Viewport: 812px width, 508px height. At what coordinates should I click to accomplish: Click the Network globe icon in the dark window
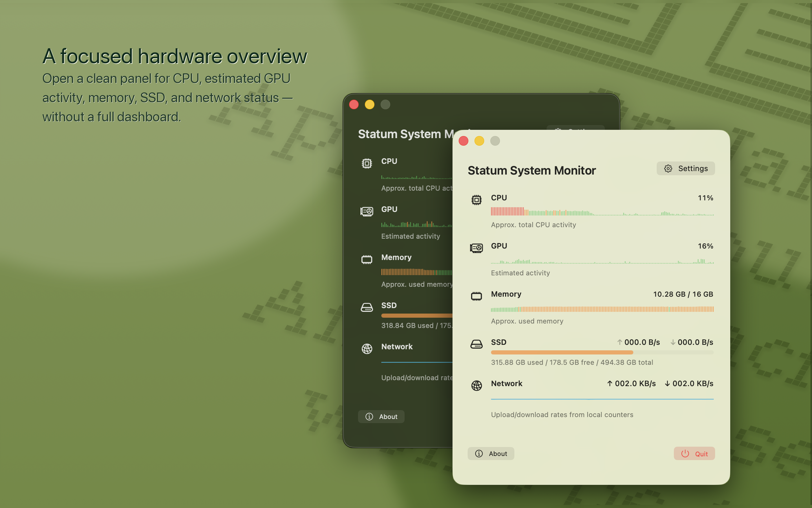click(x=367, y=349)
